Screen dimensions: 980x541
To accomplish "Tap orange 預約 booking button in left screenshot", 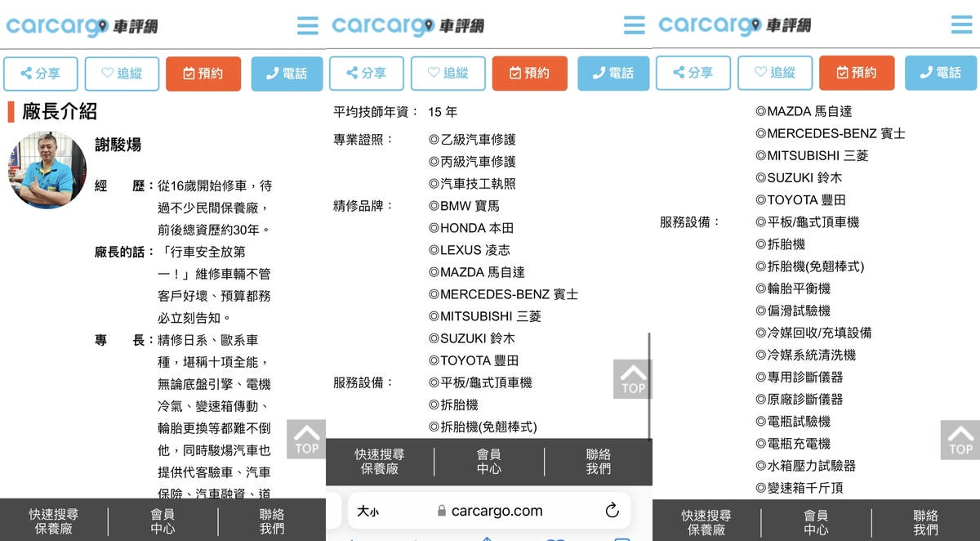I will click(x=203, y=73).
